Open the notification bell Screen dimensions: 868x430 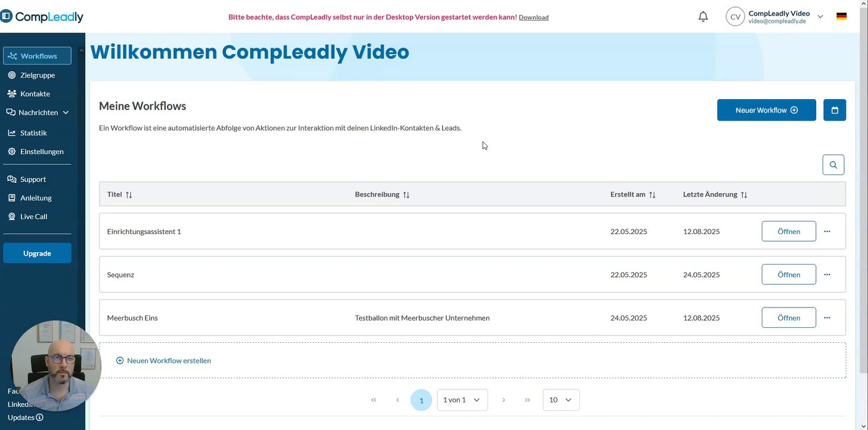point(703,17)
